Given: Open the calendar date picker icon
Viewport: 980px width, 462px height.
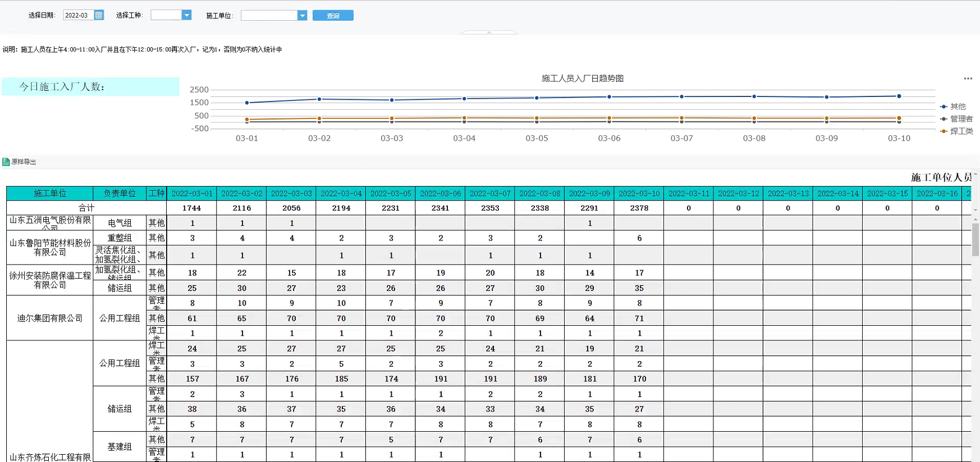Looking at the screenshot, I should tap(99, 15).
